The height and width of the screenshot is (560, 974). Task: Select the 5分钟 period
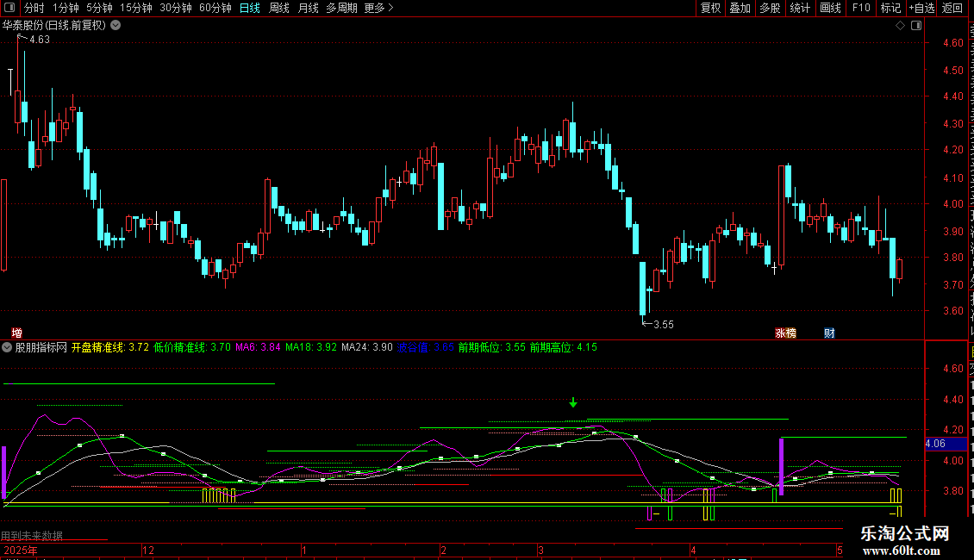point(99,8)
